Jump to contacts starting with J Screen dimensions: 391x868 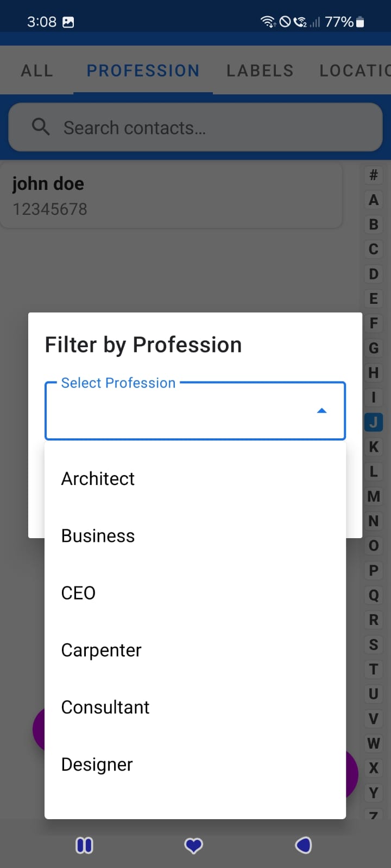pyautogui.click(x=373, y=422)
